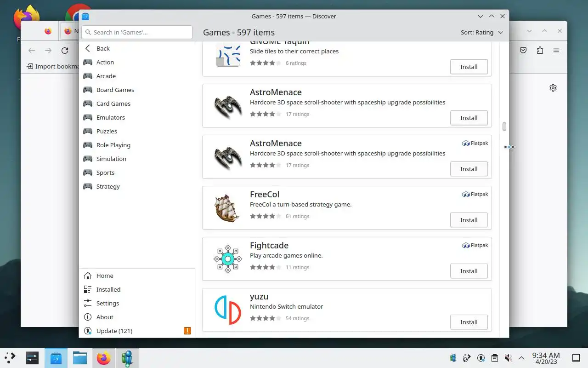Open the mixer settings taskbar icon

[32, 358]
